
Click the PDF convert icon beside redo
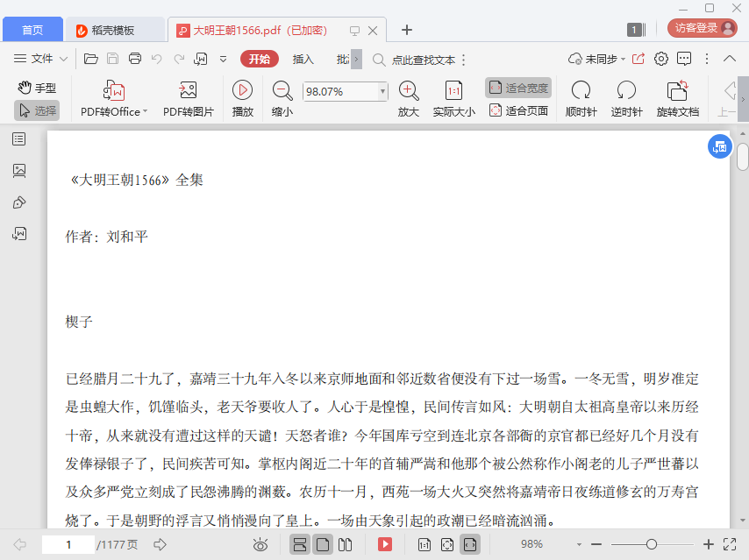point(201,59)
